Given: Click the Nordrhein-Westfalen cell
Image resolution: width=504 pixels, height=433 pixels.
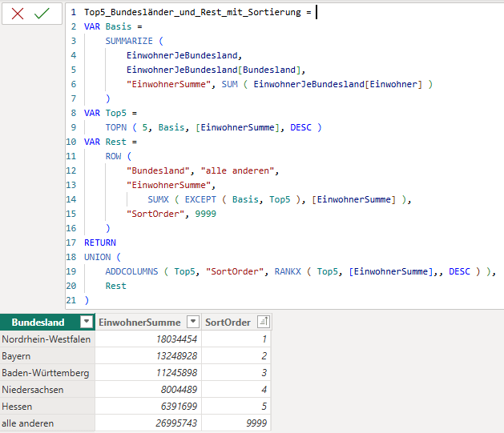Looking at the screenshot, I should [x=46, y=339].
